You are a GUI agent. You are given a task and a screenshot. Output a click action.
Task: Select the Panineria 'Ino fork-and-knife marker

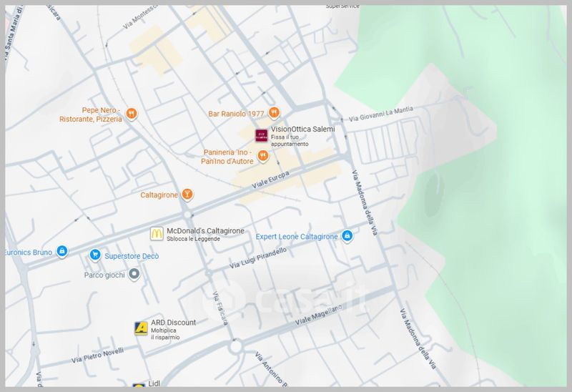click(263, 155)
